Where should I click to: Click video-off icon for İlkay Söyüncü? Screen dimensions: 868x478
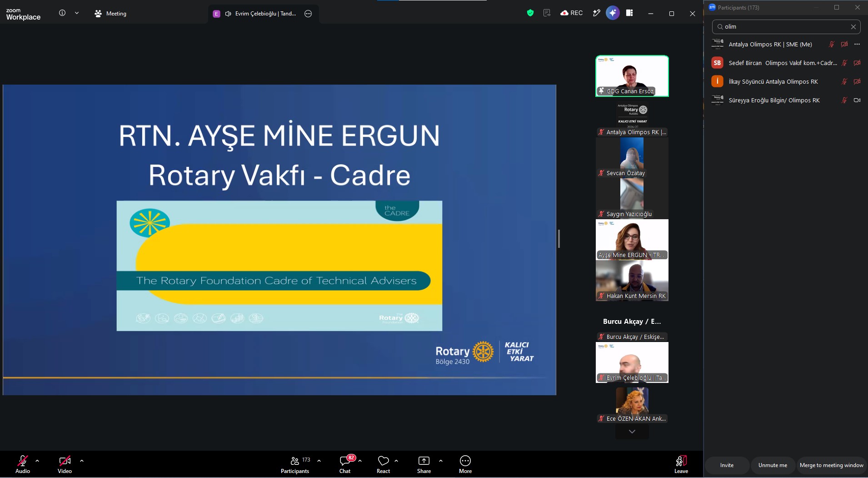pos(857,82)
